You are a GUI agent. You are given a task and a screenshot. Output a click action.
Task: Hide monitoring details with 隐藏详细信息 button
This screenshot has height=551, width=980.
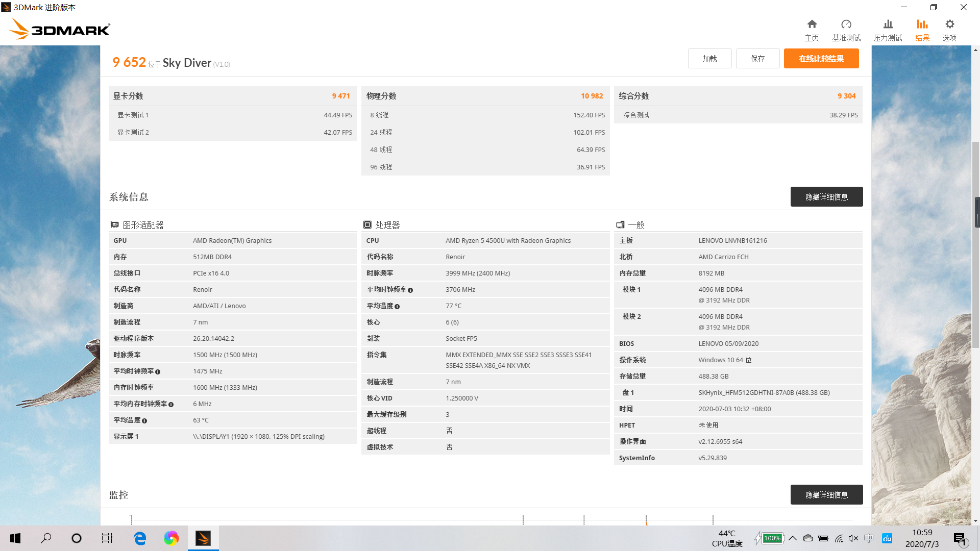[x=826, y=495]
